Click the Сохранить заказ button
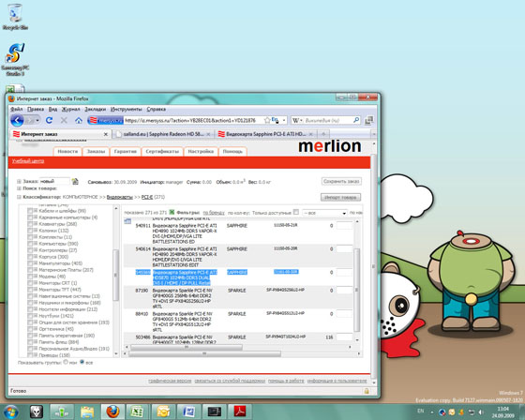Screen dimensions: 525x420 341,181
